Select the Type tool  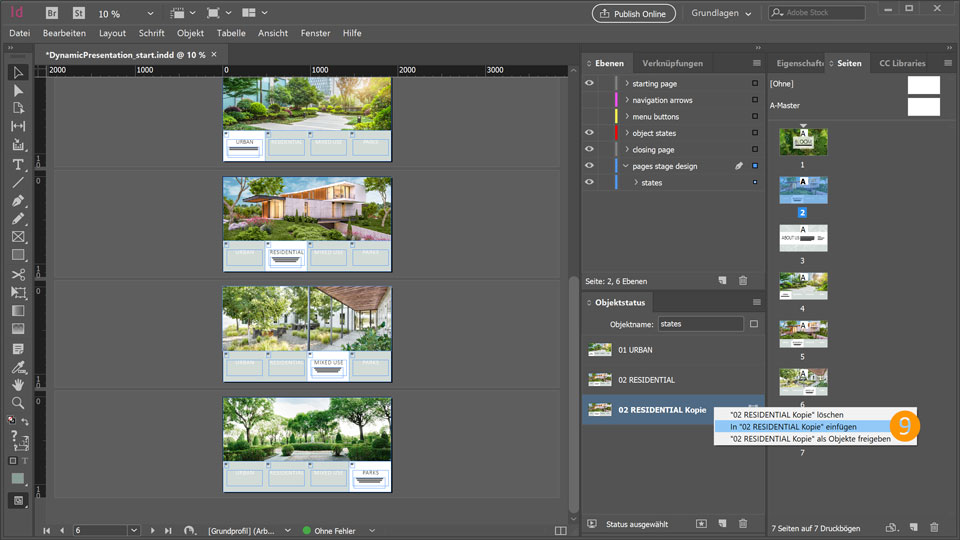[18, 164]
